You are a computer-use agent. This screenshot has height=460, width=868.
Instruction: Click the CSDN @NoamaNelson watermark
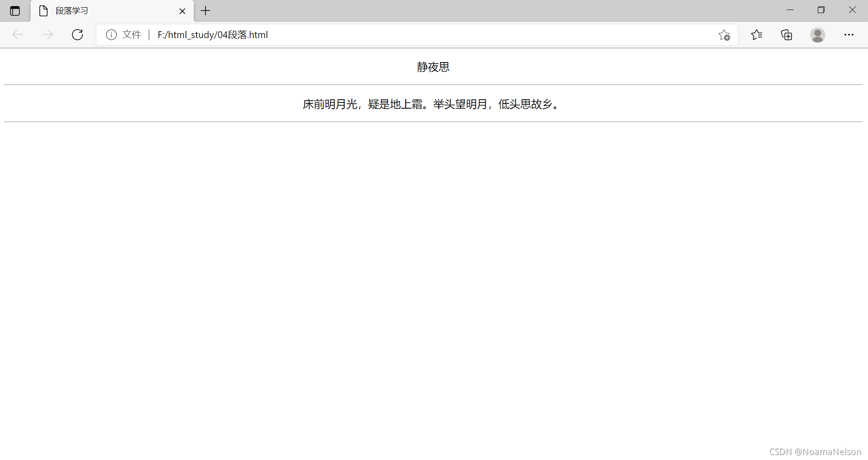pos(815,451)
